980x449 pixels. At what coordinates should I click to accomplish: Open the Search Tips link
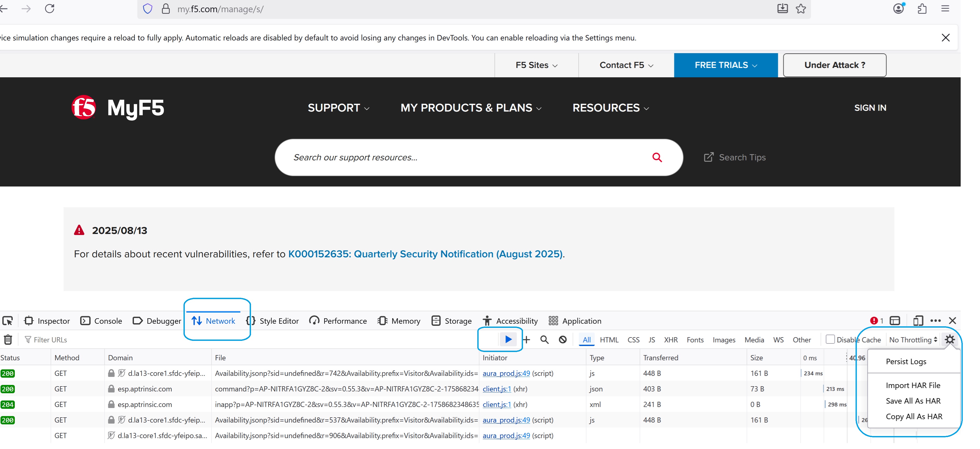point(735,157)
